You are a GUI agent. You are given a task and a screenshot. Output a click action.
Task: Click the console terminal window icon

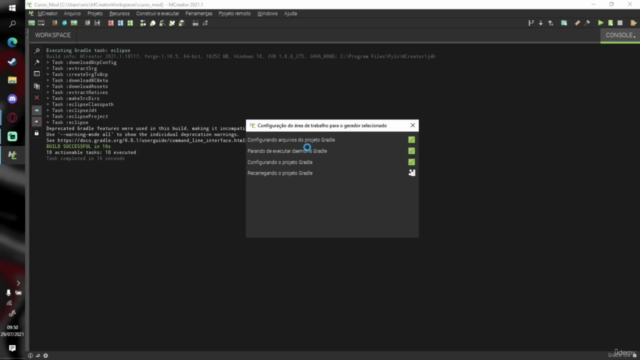(37, 74)
